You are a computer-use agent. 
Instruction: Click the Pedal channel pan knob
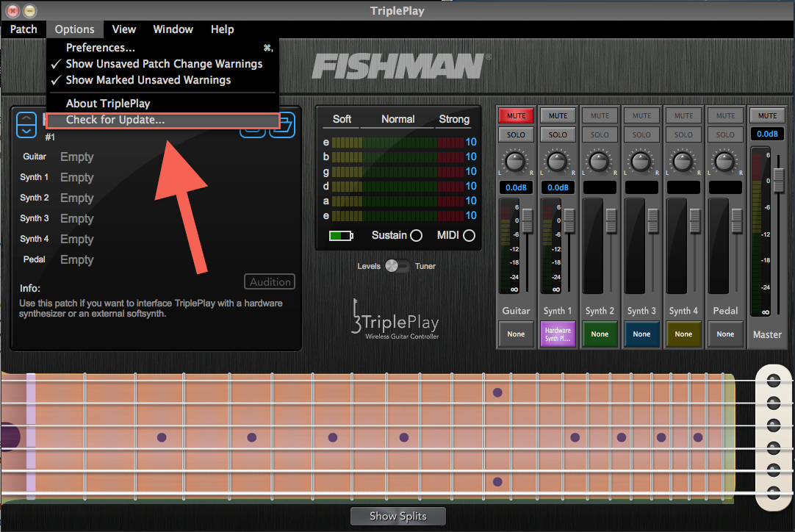(725, 162)
